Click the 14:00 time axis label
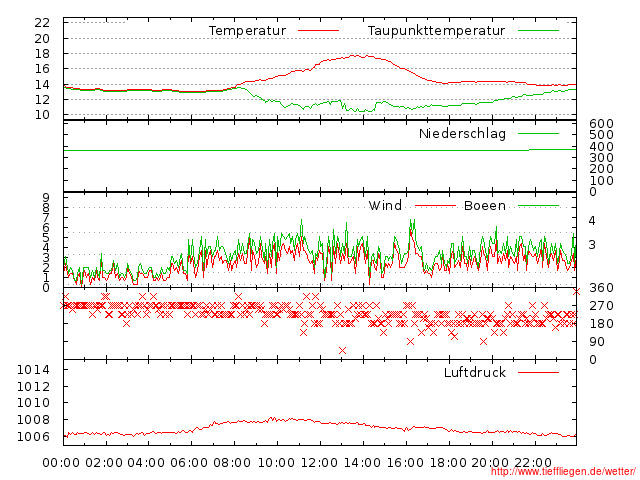Image resolution: width=640 pixels, height=480 pixels. [x=362, y=463]
